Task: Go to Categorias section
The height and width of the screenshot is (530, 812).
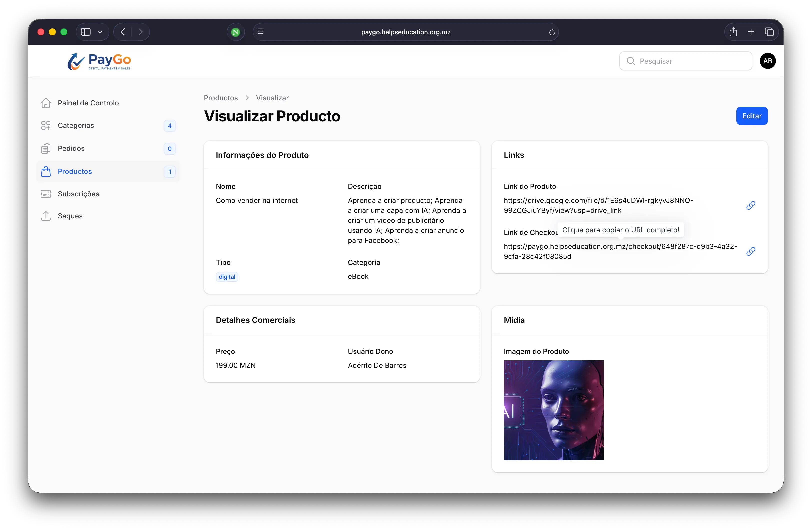Action: click(76, 125)
